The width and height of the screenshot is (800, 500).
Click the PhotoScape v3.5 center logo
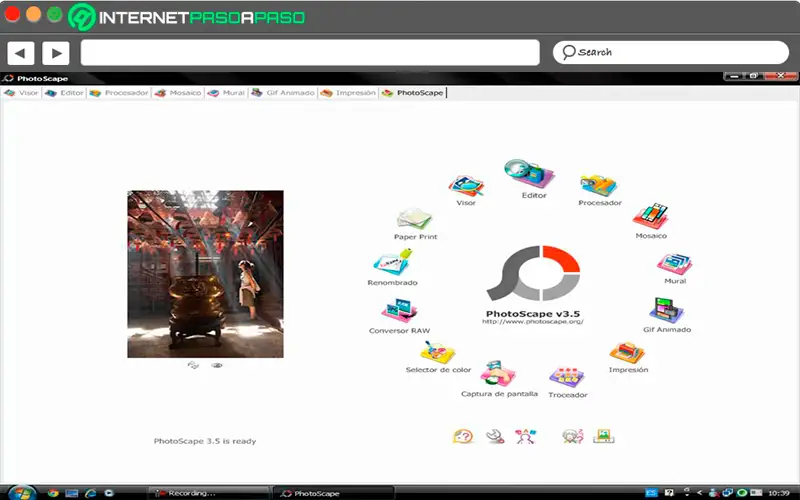(x=533, y=273)
